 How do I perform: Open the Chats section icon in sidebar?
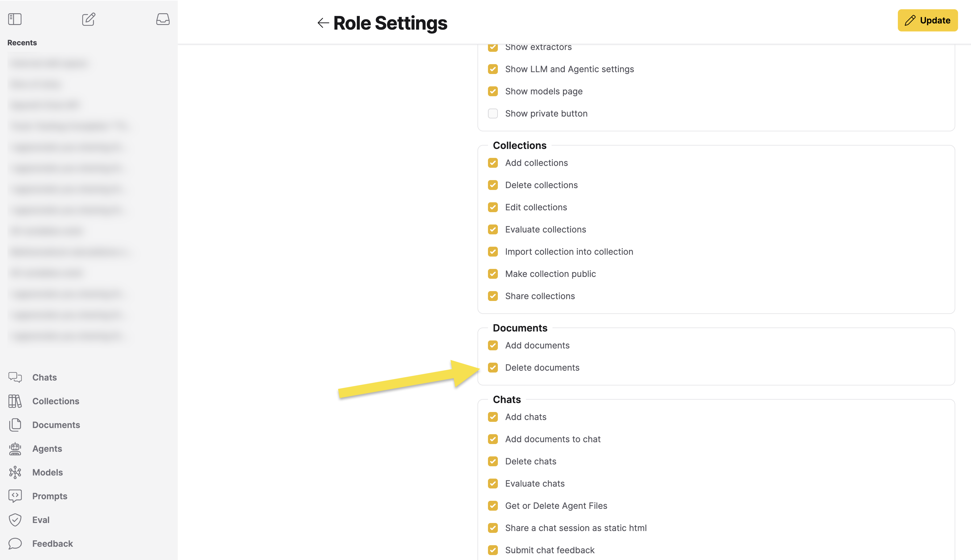pyautogui.click(x=15, y=377)
